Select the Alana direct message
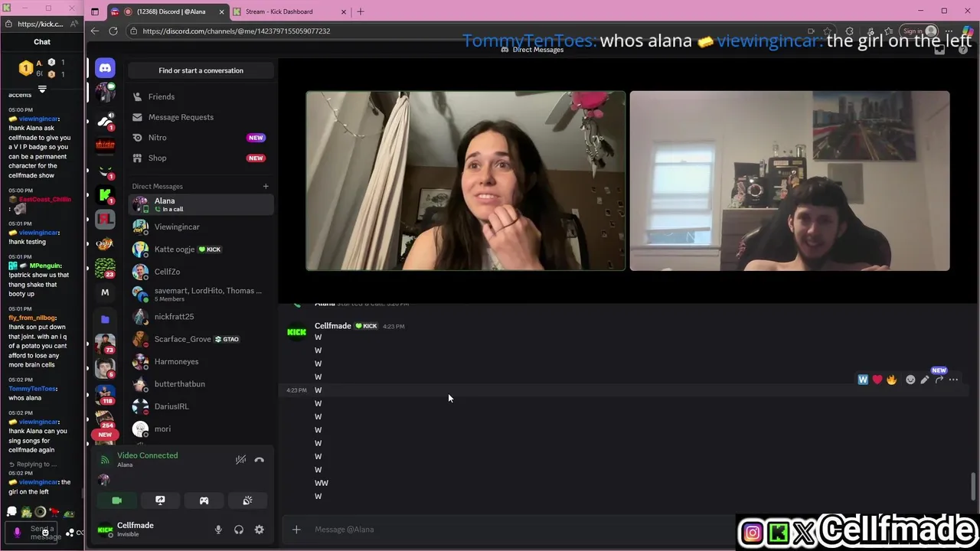Screen dimensions: 980x551 201,204
